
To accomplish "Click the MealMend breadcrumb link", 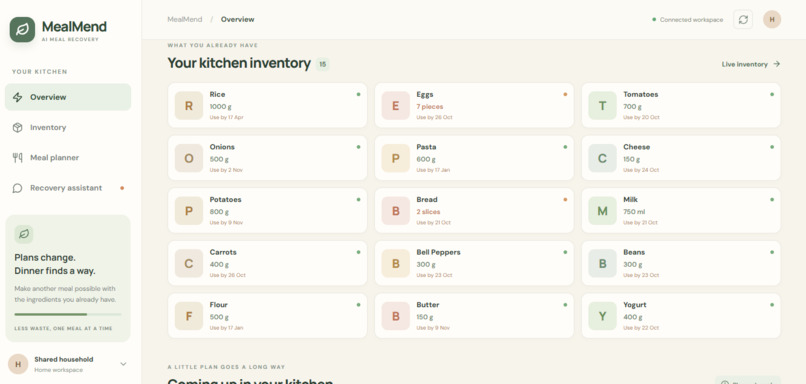I will (x=185, y=20).
